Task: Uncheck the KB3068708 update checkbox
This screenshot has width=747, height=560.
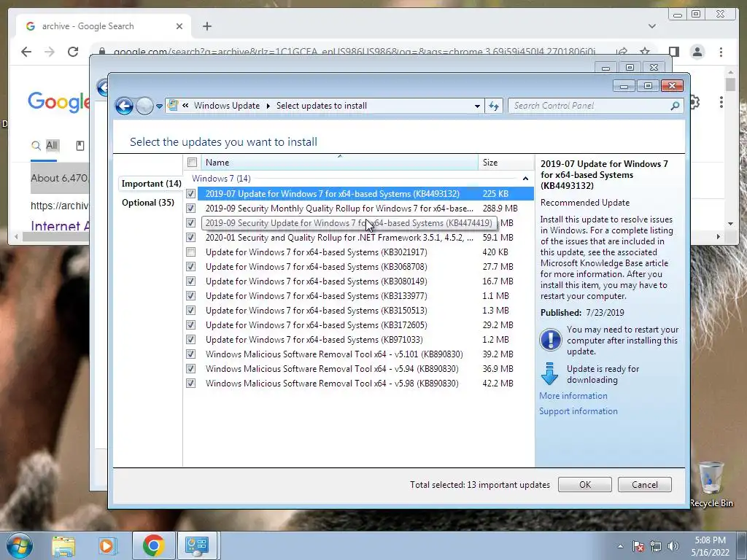Action: click(x=190, y=267)
